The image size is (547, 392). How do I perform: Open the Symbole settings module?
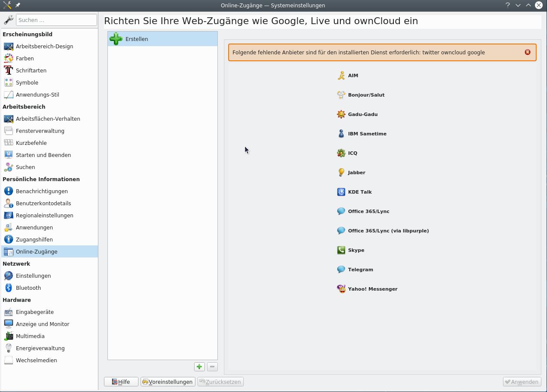tap(50, 82)
